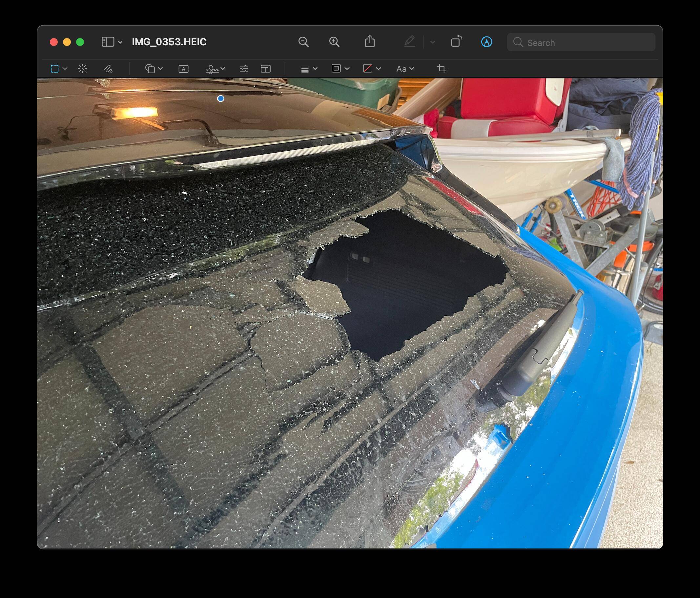Click the zoom out magnifier icon
This screenshot has height=598, width=700.
303,42
